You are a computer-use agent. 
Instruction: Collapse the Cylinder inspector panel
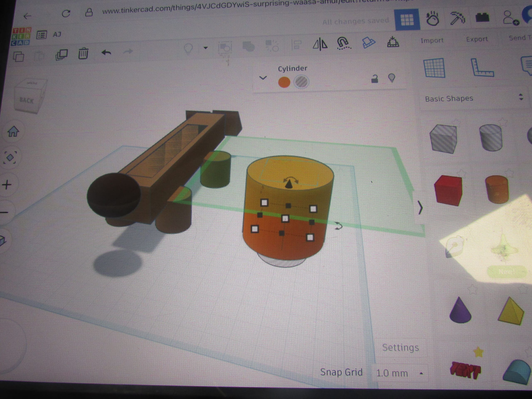click(263, 78)
